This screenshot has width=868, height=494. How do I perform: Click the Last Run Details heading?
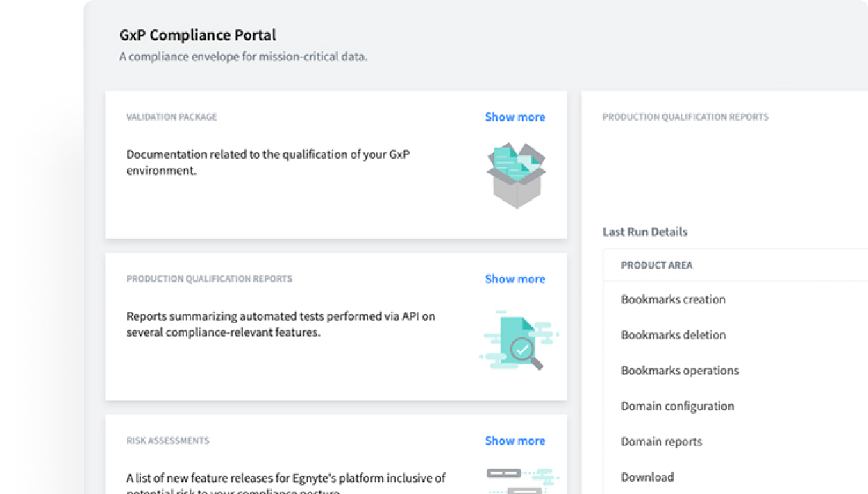point(644,232)
